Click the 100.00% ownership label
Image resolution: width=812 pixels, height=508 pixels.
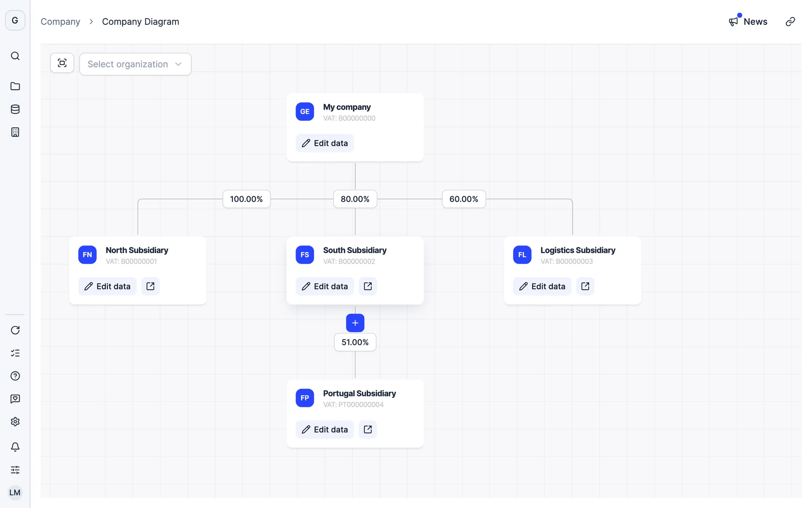(246, 199)
